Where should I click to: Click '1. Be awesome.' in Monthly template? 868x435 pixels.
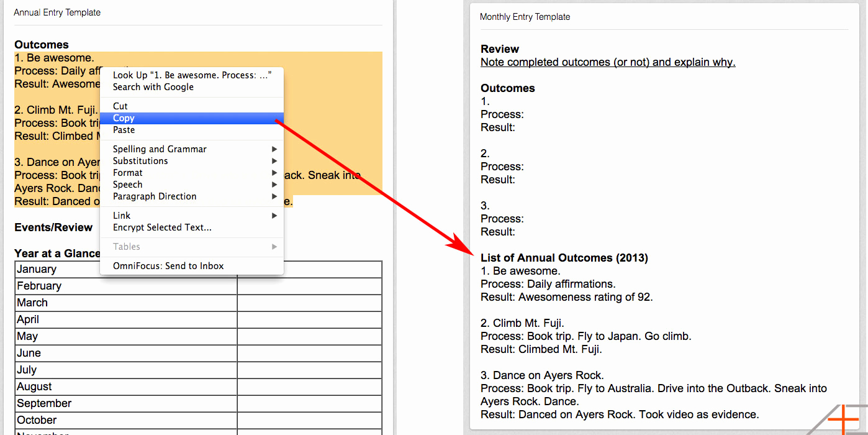coord(520,271)
